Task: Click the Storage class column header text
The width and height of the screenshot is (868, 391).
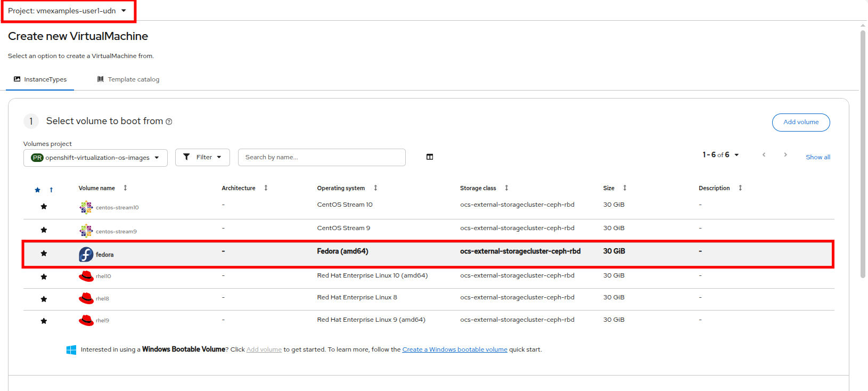Action: tap(478, 188)
